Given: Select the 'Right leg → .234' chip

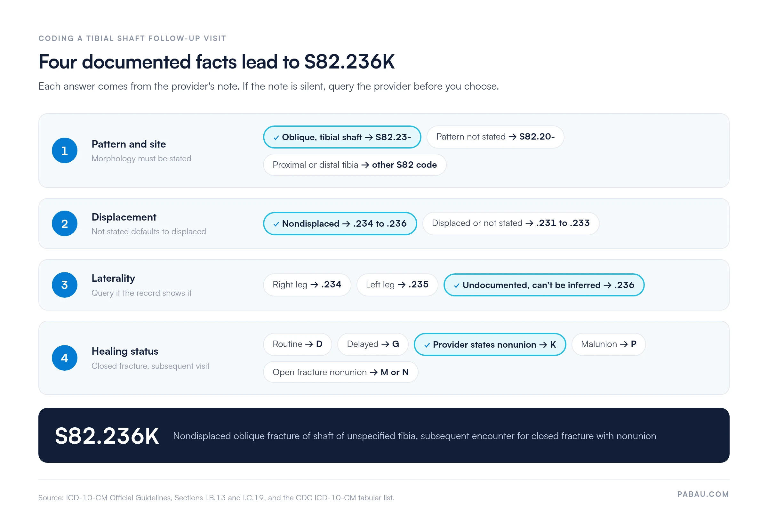Looking at the screenshot, I should 307,285.
